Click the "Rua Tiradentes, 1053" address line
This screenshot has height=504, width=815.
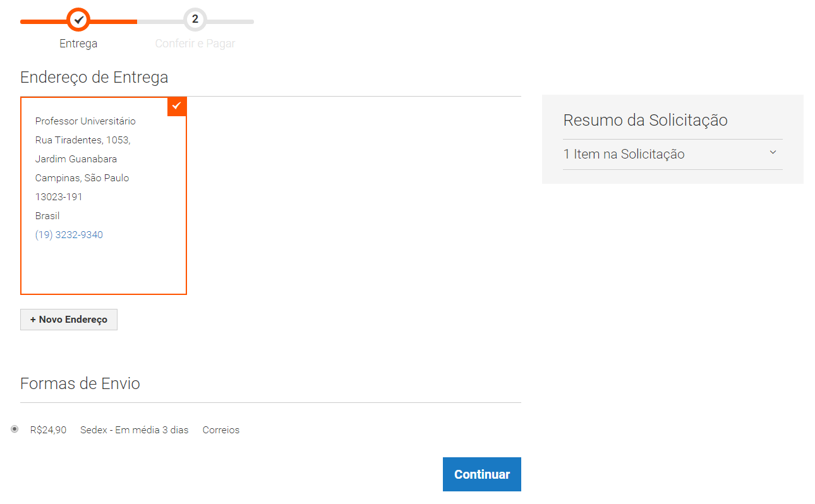pyautogui.click(x=83, y=140)
